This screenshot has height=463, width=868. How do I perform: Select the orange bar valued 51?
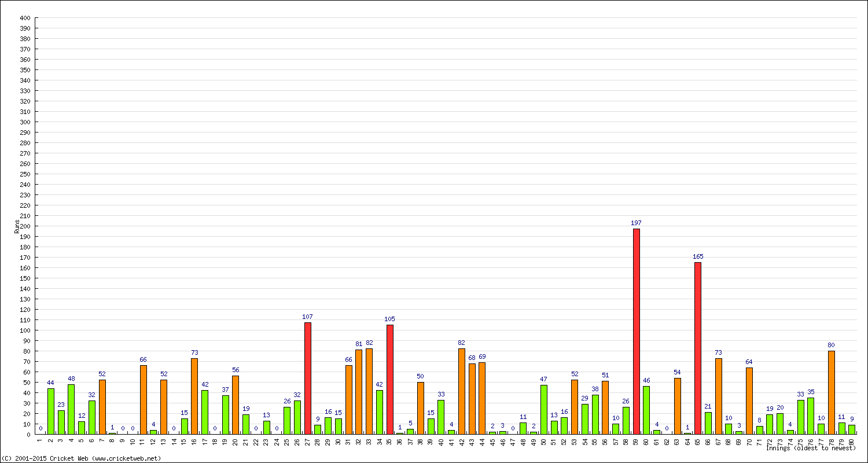(x=605, y=407)
